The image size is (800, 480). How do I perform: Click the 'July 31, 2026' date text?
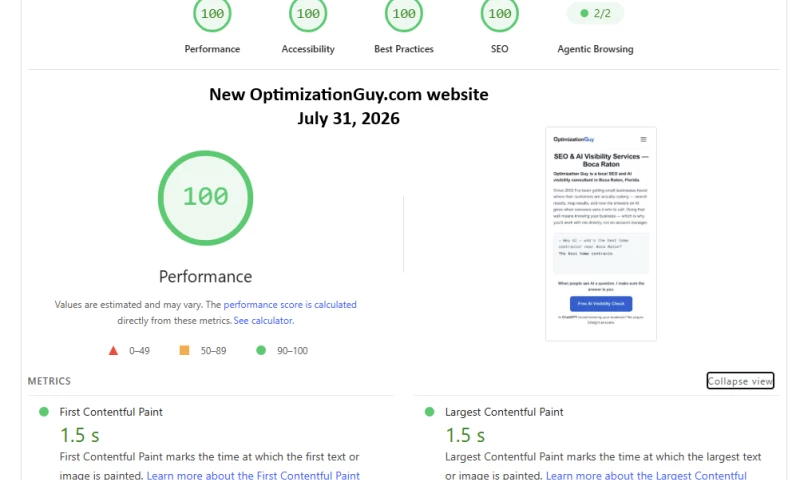348,118
